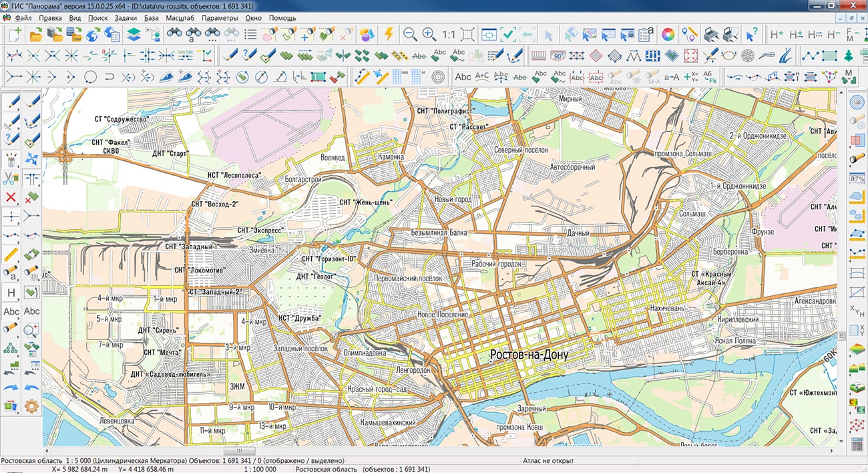Open the Файл menu
Viewport: 868px width, 473px height.
point(23,18)
